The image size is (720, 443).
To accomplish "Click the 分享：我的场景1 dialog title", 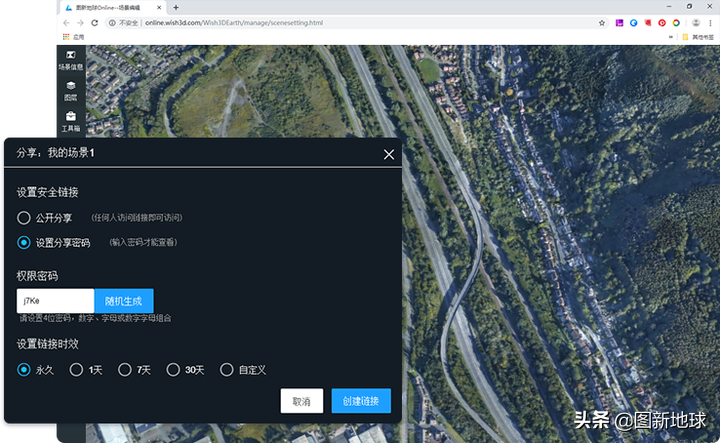I will (55, 153).
